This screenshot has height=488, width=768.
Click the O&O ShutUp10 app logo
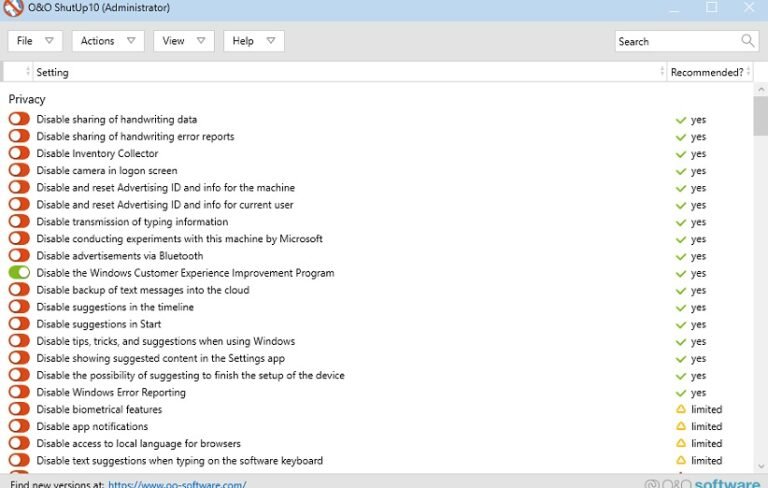coord(13,8)
